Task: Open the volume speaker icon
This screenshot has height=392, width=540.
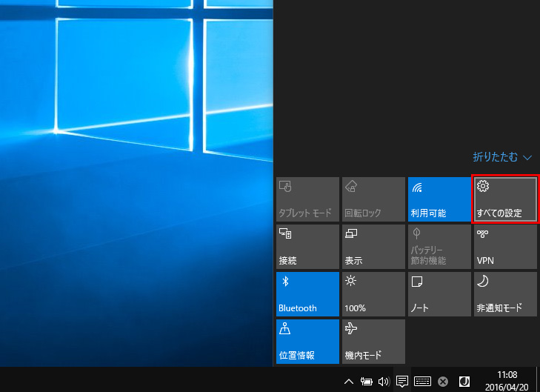Action: (383, 382)
